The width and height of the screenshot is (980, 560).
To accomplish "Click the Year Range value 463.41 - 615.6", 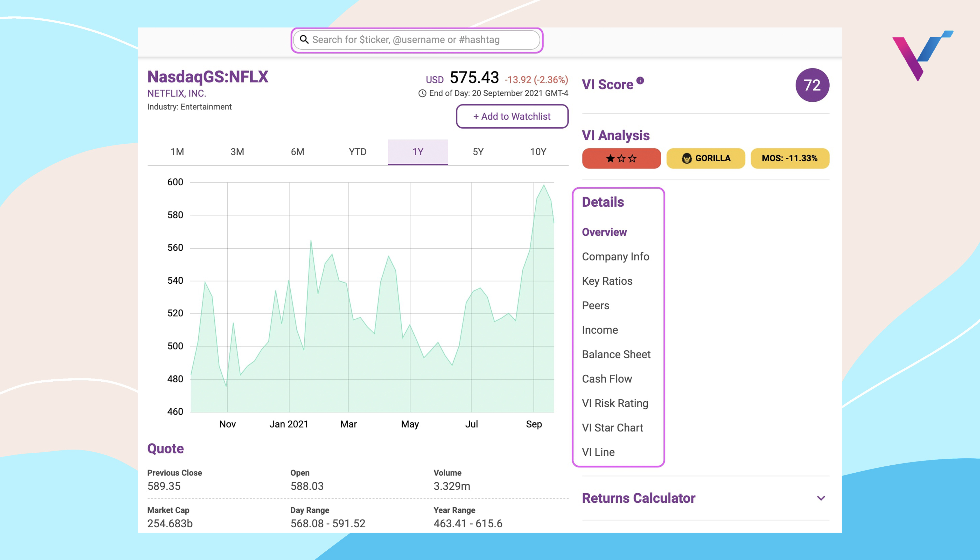I will [x=468, y=523].
